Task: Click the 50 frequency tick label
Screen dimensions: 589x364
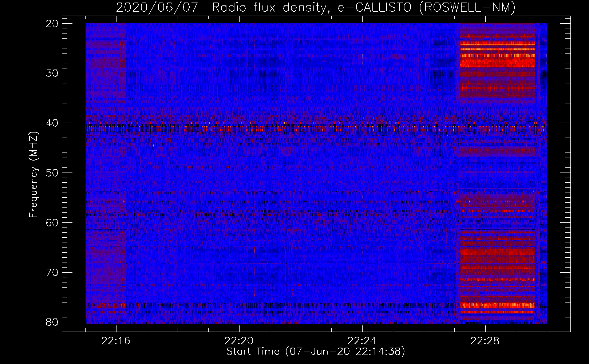Action: point(52,173)
